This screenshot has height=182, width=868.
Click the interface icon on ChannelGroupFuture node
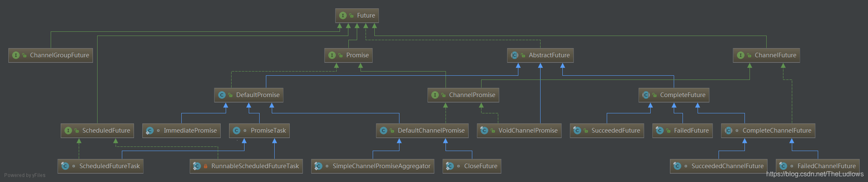click(x=16, y=55)
